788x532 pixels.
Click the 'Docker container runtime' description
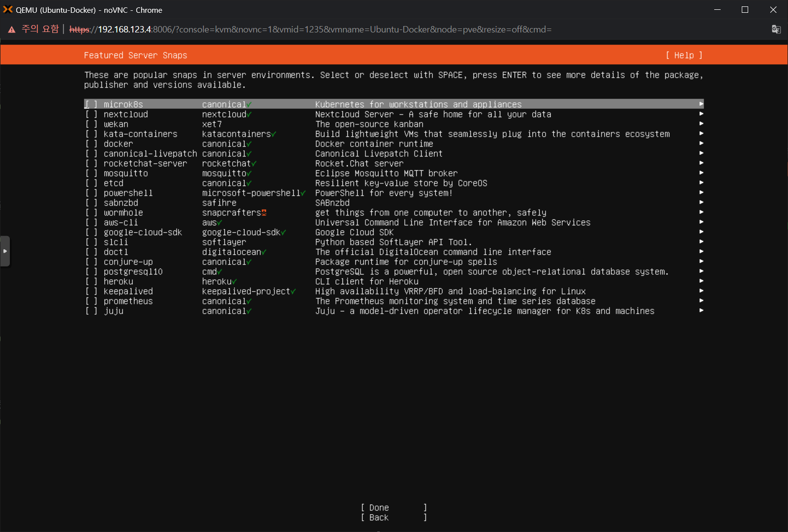pos(374,144)
